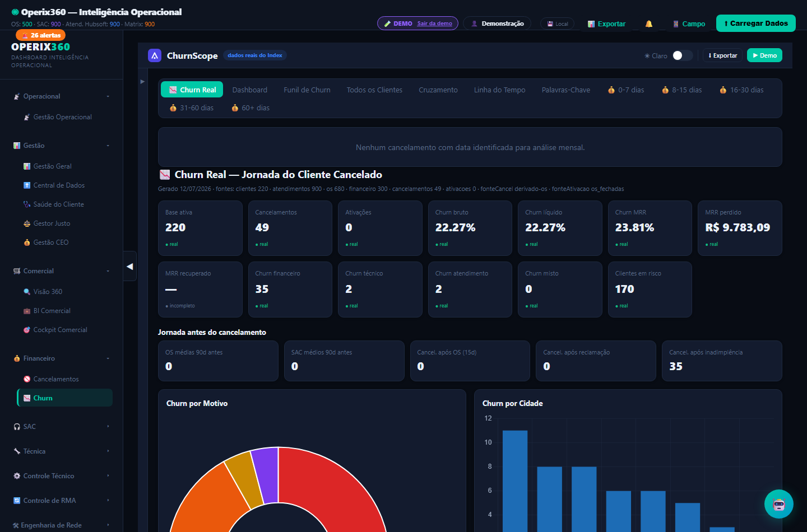Click the Controle Técnico gear icon

click(x=17, y=476)
